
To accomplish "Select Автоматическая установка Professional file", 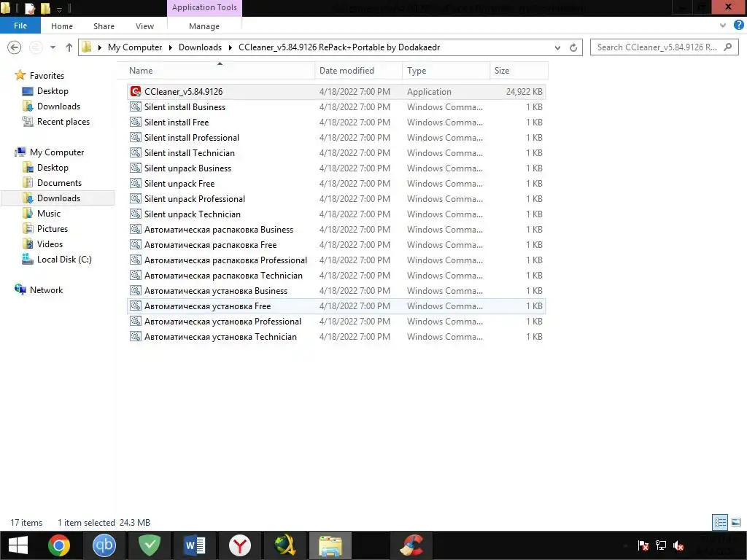I will 336,322.
